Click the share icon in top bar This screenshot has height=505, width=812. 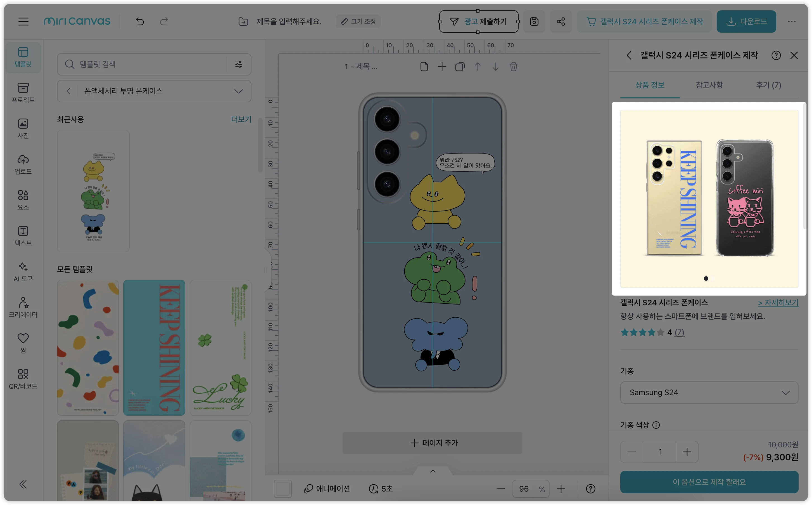[x=561, y=22]
